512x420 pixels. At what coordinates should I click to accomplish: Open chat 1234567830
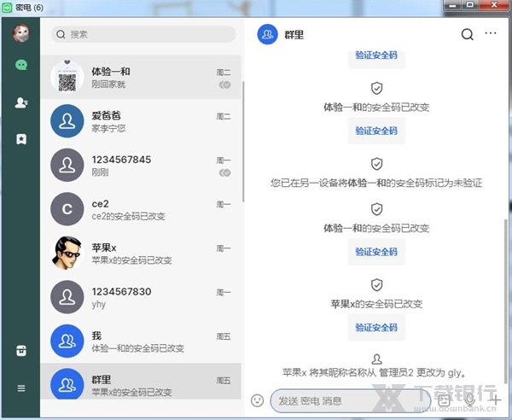click(x=141, y=297)
